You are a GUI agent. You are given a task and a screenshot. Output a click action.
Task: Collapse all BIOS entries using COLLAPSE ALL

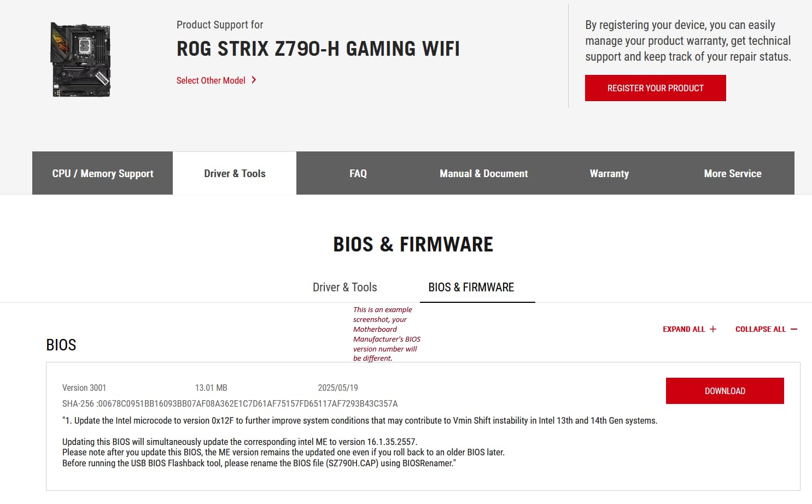click(761, 329)
